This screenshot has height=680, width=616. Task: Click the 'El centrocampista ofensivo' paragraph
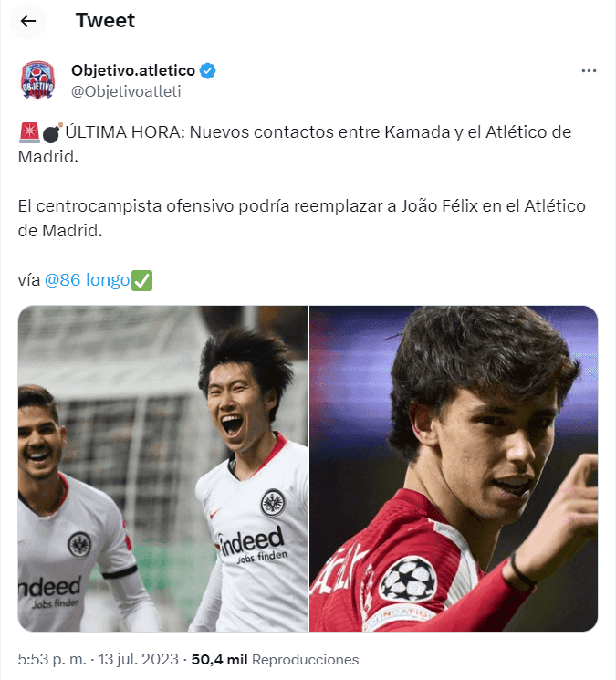[302, 218]
